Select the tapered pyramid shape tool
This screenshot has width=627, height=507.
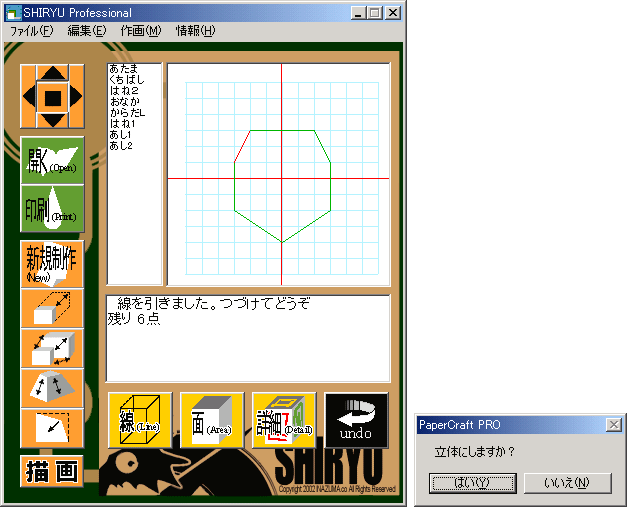tap(52, 388)
